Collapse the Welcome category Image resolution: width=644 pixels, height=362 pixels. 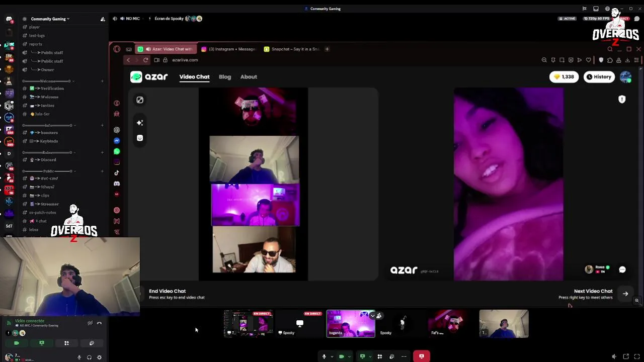tap(48, 81)
